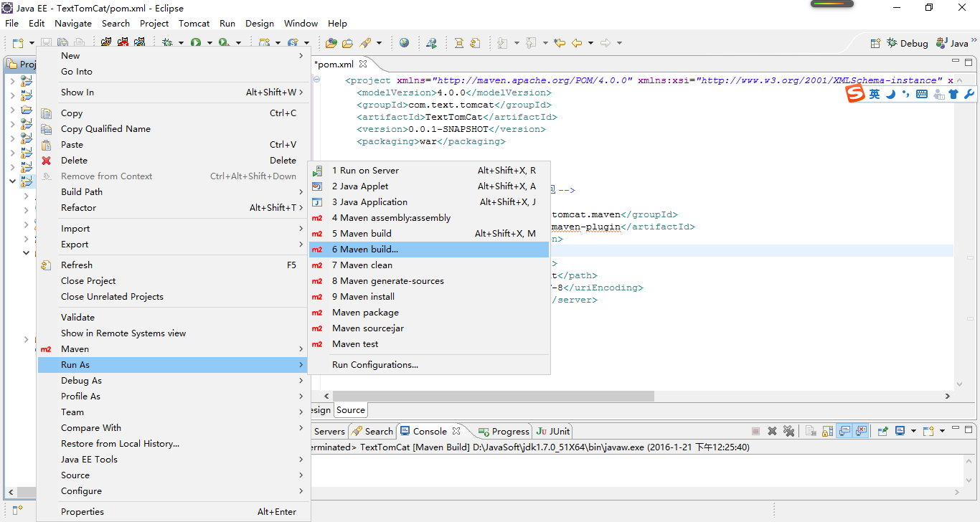Click the Sogou wrench settings icon

pos(969,94)
